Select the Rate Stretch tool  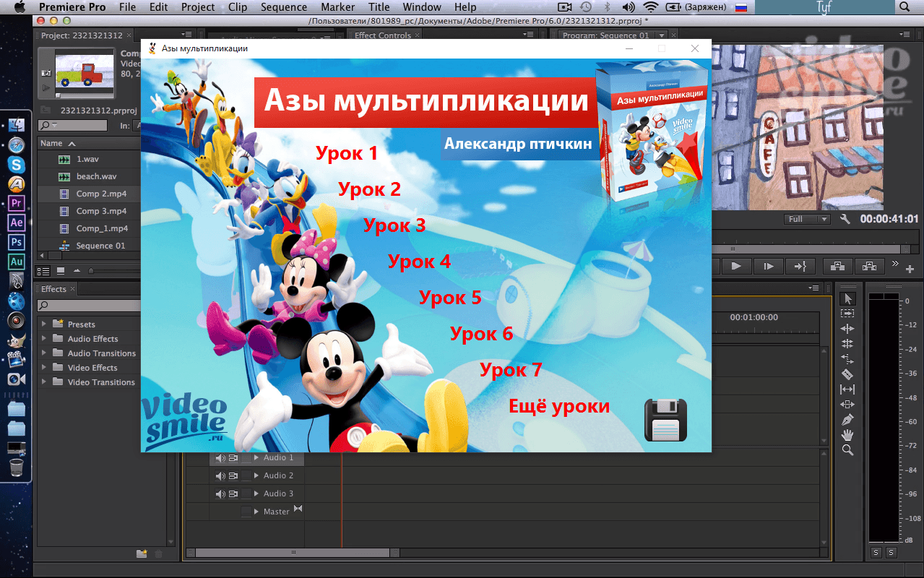(847, 359)
